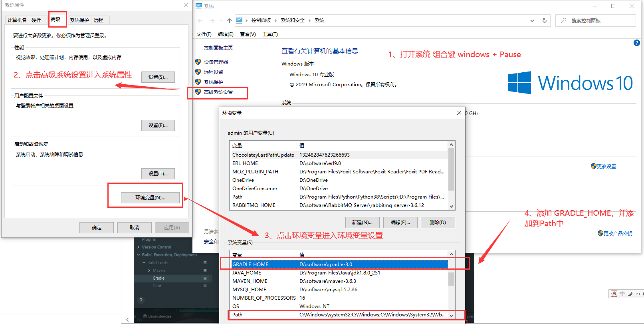Collapse Build Tools node in IDE settings

pos(144,262)
